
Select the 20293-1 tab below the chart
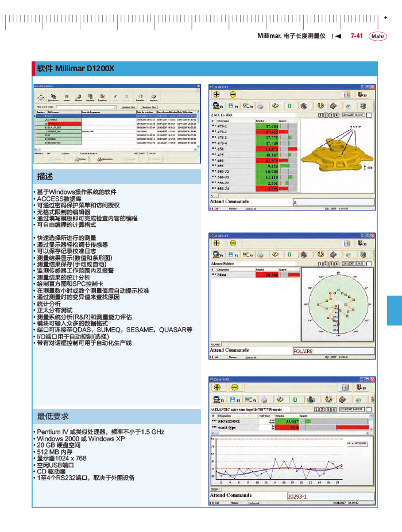[299, 496]
